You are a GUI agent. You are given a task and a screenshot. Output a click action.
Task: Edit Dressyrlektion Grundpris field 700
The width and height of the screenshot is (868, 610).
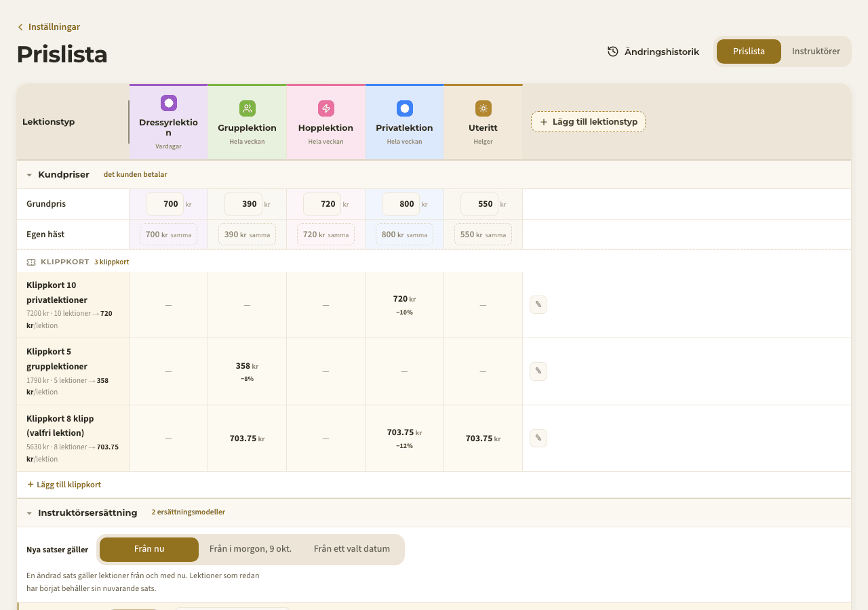point(165,204)
